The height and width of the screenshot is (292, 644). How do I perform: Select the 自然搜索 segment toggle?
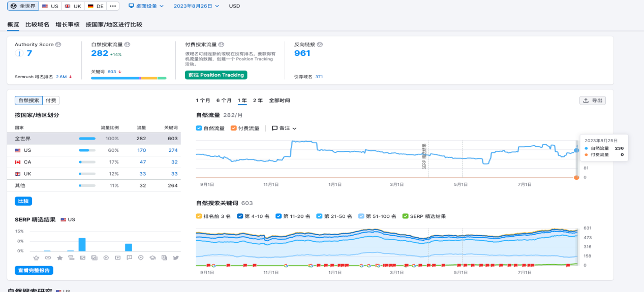[x=28, y=101]
